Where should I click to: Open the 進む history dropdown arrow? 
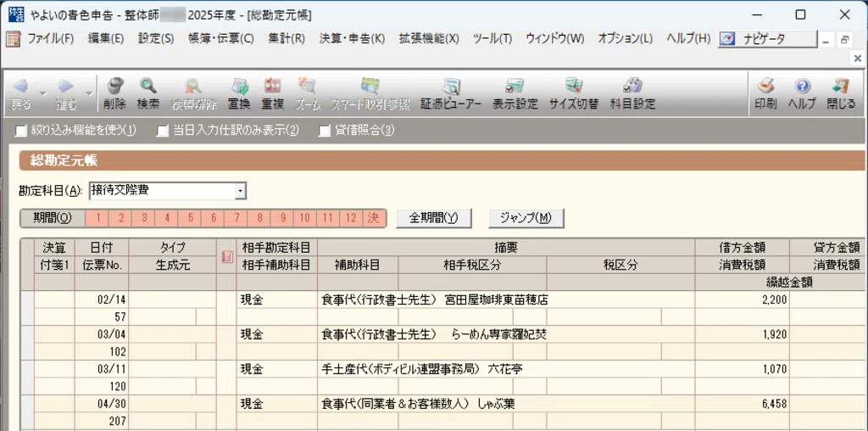88,93
